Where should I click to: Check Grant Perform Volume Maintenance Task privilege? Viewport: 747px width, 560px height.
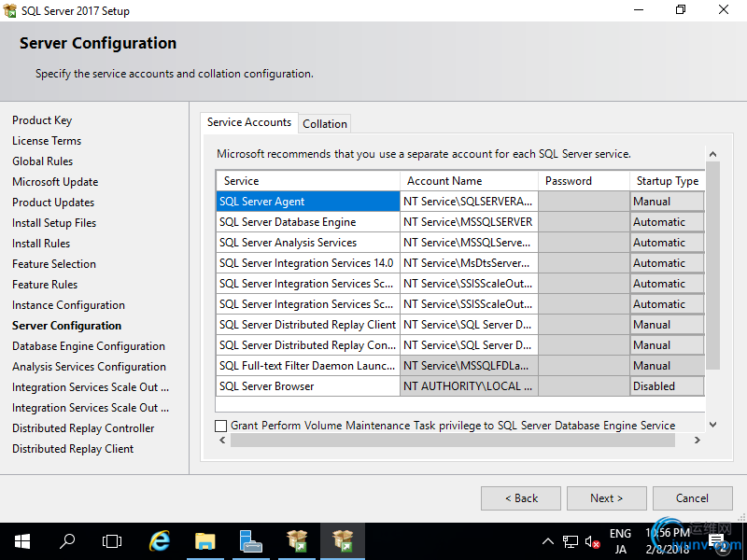(220, 426)
